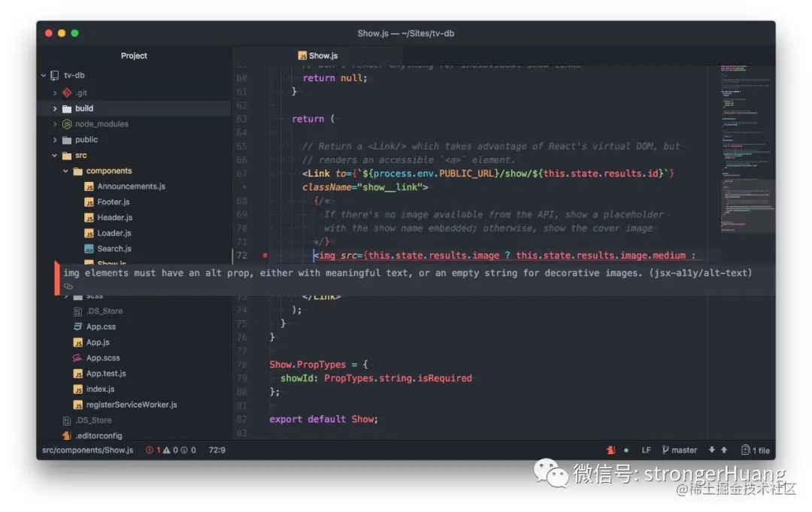The width and height of the screenshot is (812, 512).
Task: Open Loader.js from components
Action: (114, 233)
